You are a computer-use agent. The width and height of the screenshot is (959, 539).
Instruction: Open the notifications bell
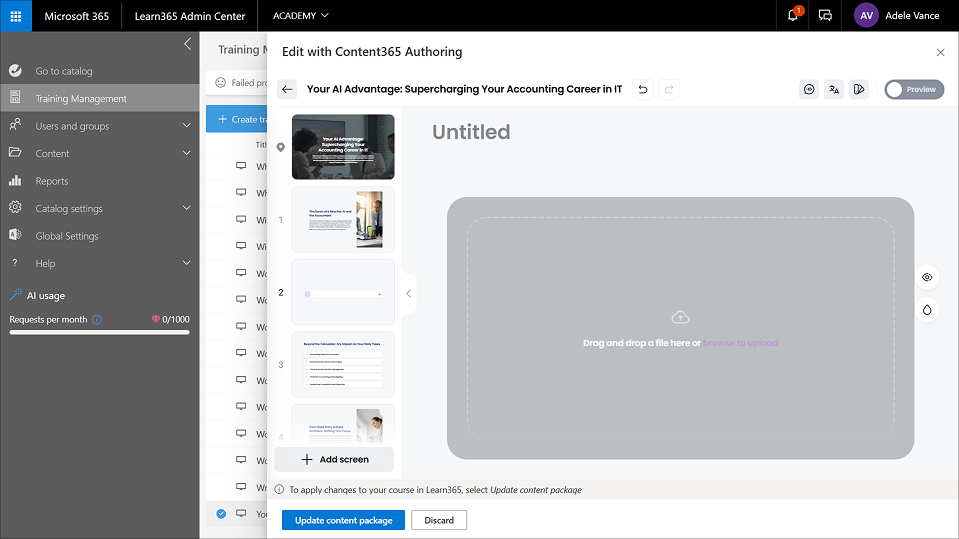pos(793,16)
